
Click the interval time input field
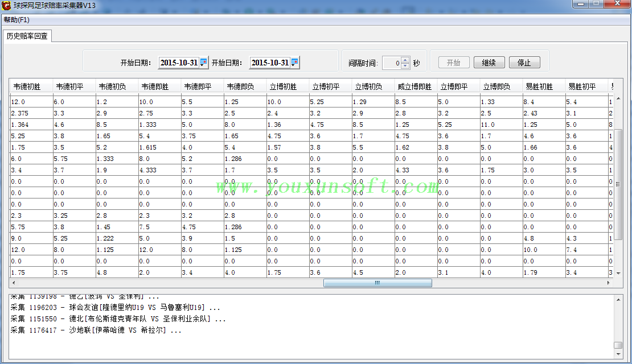pos(391,63)
